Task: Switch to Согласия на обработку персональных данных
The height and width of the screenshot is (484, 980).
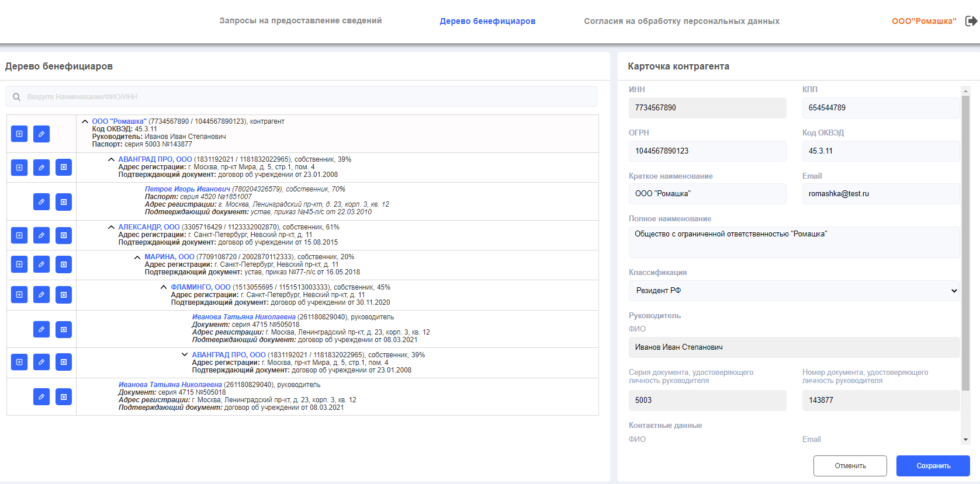Action: 681,21
